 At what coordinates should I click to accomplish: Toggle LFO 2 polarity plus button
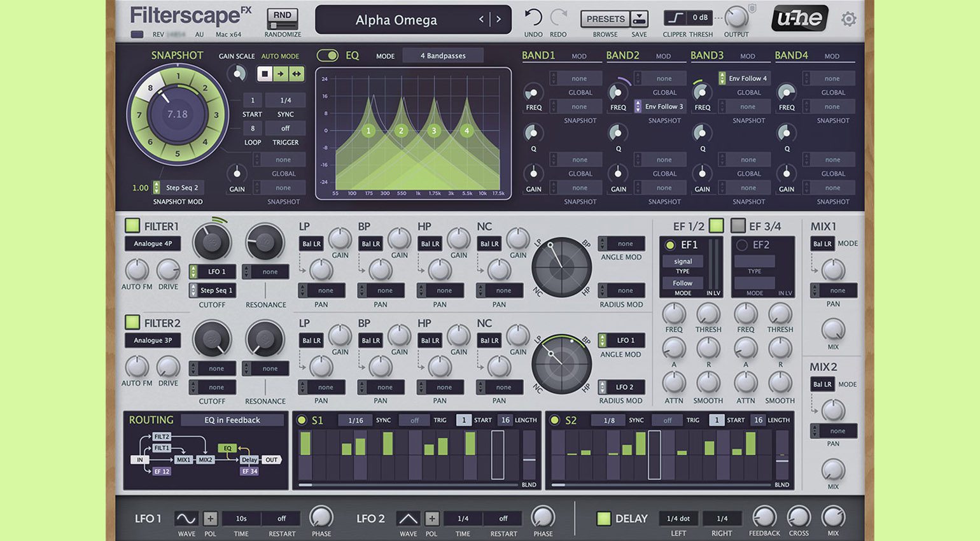[432, 518]
